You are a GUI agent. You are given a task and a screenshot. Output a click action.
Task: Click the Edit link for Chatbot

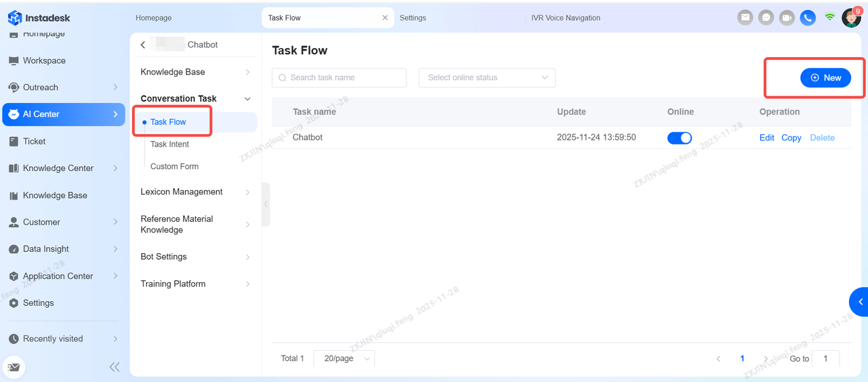click(x=766, y=138)
